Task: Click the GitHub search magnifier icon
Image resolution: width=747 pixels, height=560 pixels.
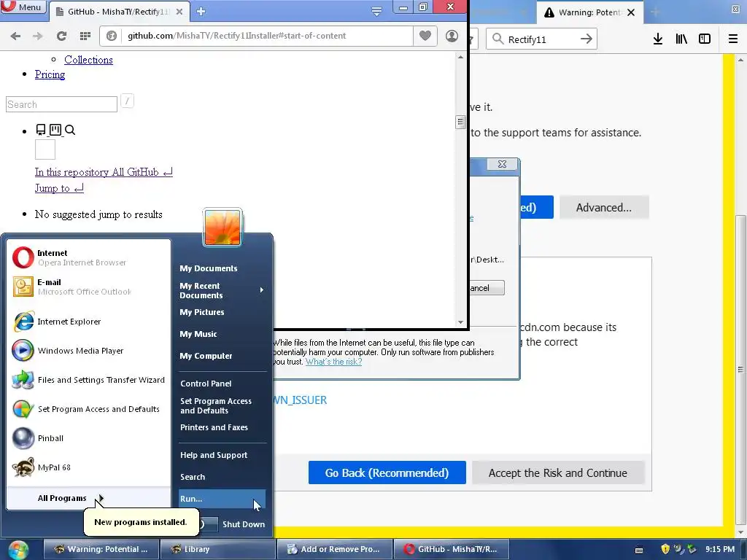Action: 70,130
